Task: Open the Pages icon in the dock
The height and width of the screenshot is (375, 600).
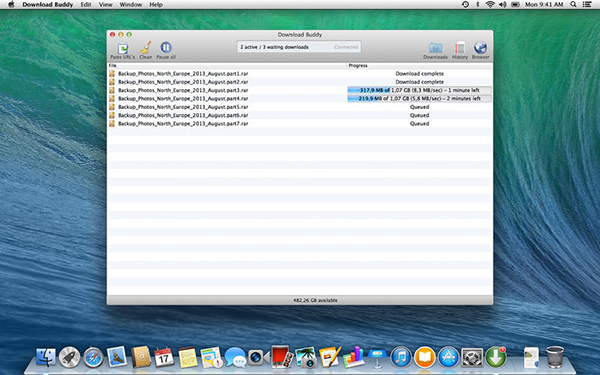Action: pyautogui.click(x=329, y=357)
